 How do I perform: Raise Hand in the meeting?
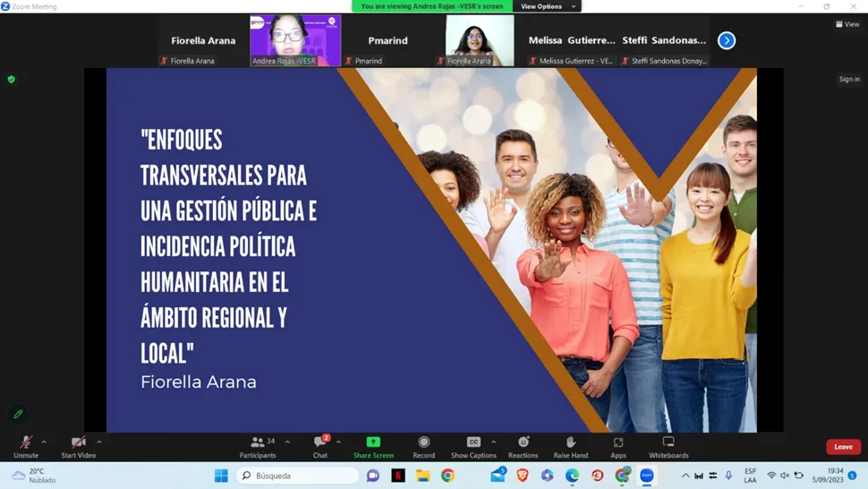coord(570,445)
